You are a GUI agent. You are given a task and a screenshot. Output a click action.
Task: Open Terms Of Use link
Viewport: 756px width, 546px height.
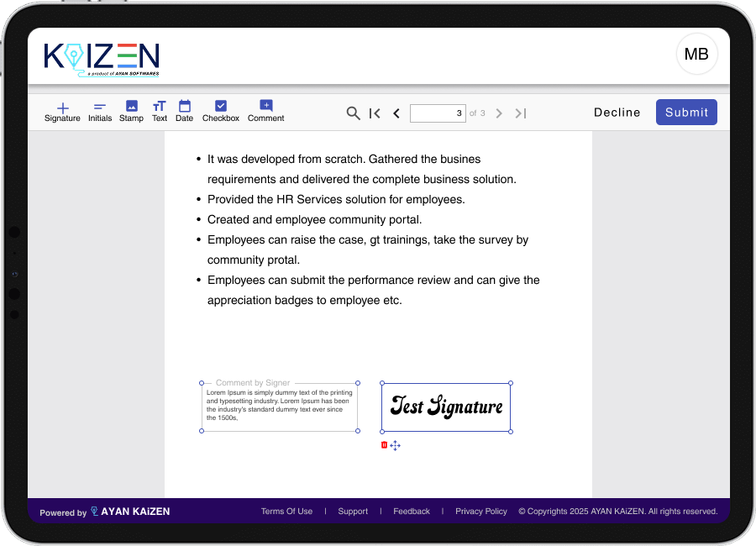click(x=286, y=511)
